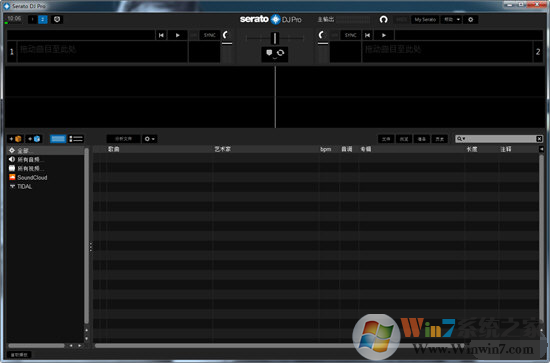Open the search magnifier filter dropdown
550x363 pixels.
(x=461, y=139)
